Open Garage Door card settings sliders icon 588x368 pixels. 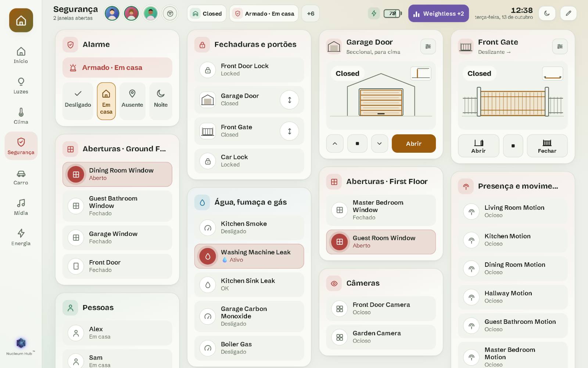click(428, 46)
